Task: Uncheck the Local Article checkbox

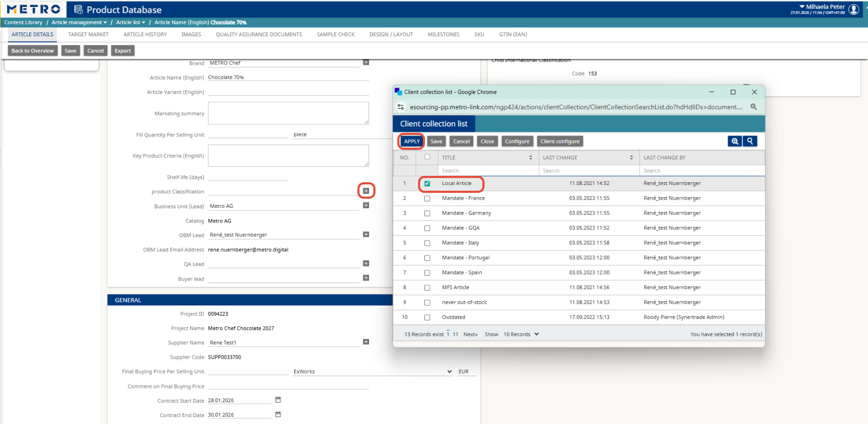Action: coord(427,183)
